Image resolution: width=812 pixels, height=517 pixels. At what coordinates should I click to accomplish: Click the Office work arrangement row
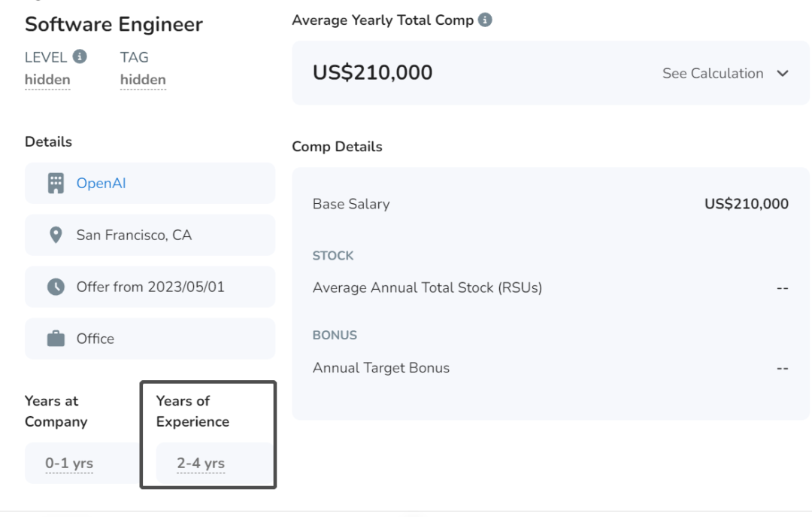pos(150,339)
